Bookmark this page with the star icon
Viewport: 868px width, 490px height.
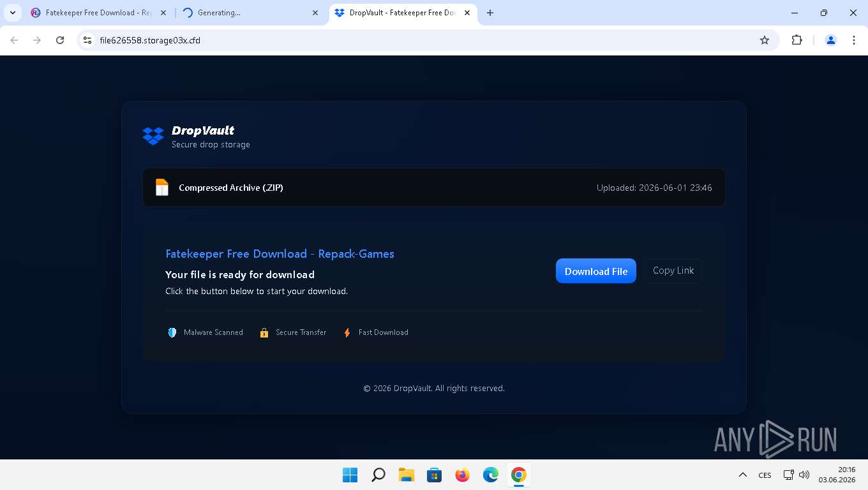coord(765,40)
